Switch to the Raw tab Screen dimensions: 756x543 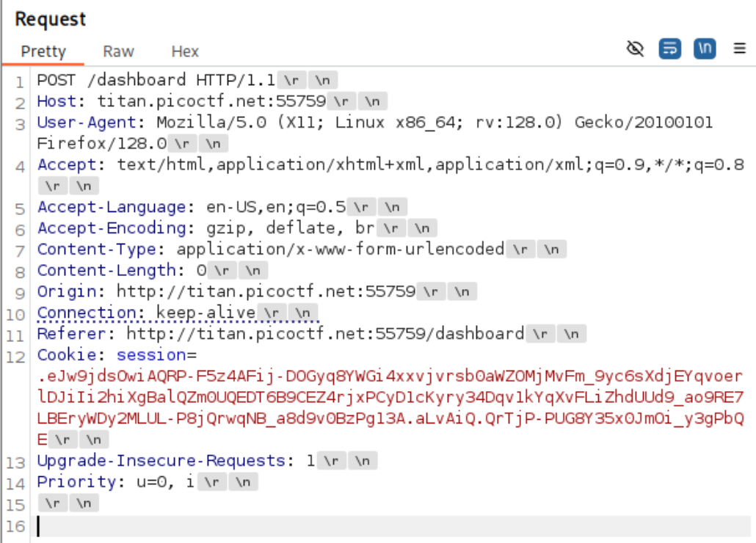pyautogui.click(x=118, y=51)
